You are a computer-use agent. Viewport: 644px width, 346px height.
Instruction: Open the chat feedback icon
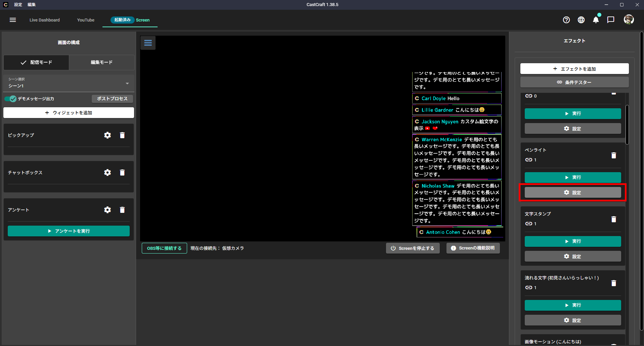pyautogui.click(x=611, y=20)
